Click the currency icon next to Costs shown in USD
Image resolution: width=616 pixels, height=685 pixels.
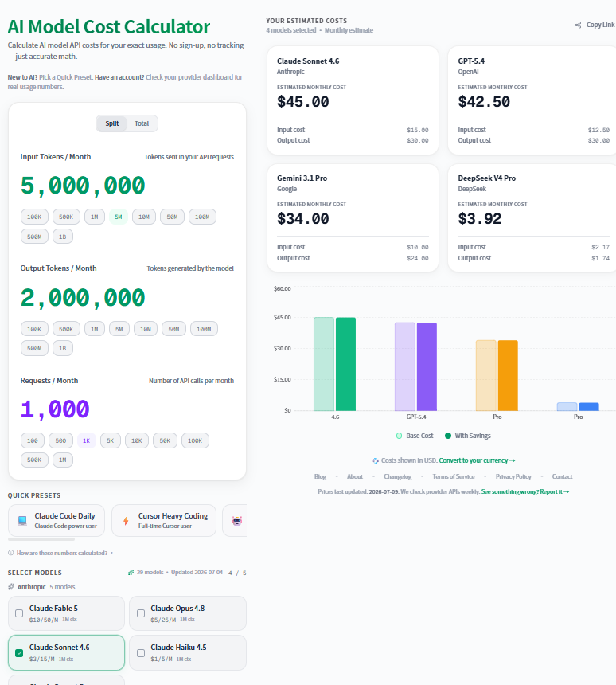click(376, 460)
